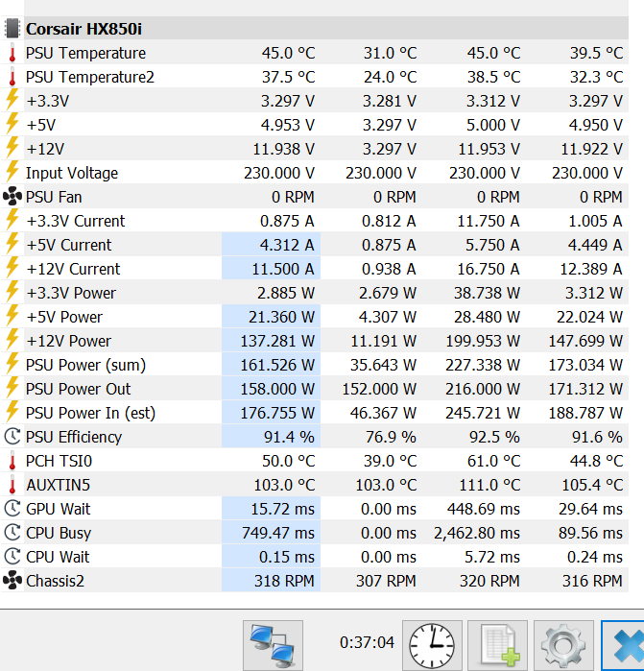
Task: Select the +5V Current label
Action: 69,245
